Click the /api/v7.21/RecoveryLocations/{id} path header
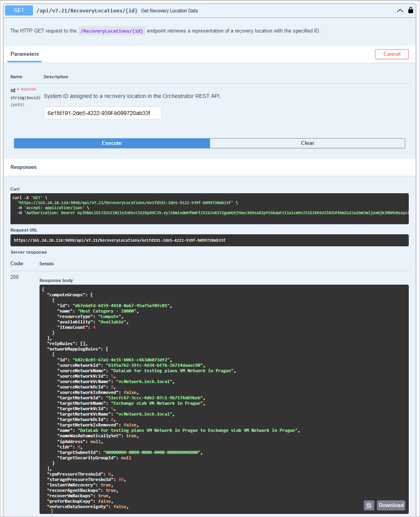The height and width of the screenshot is (517, 420). coord(87,11)
